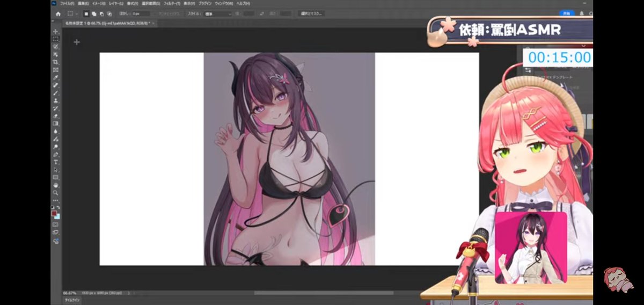
Task: Choose Intersect with Selection mode button
Action: [x=109, y=14]
